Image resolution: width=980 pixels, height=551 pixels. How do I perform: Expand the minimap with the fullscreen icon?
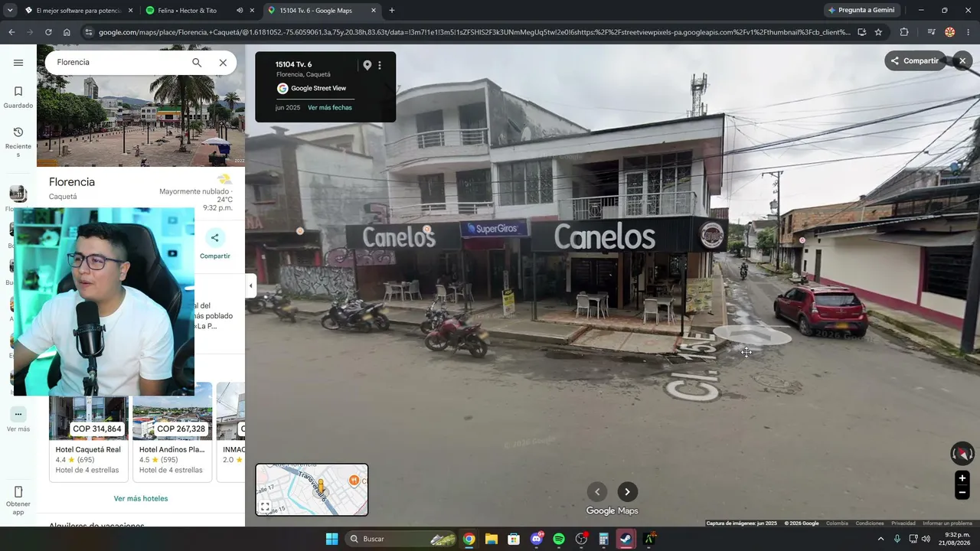265,507
